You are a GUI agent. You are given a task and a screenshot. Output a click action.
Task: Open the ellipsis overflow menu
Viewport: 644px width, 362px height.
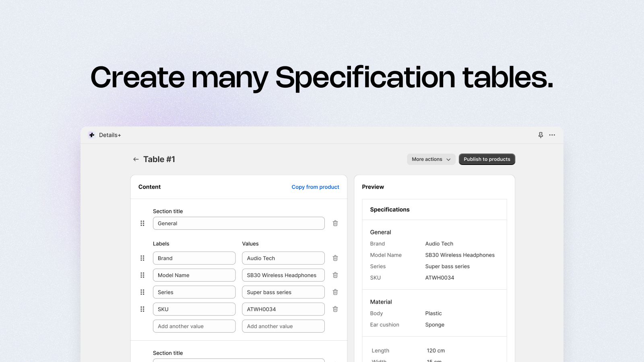[552, 135]
